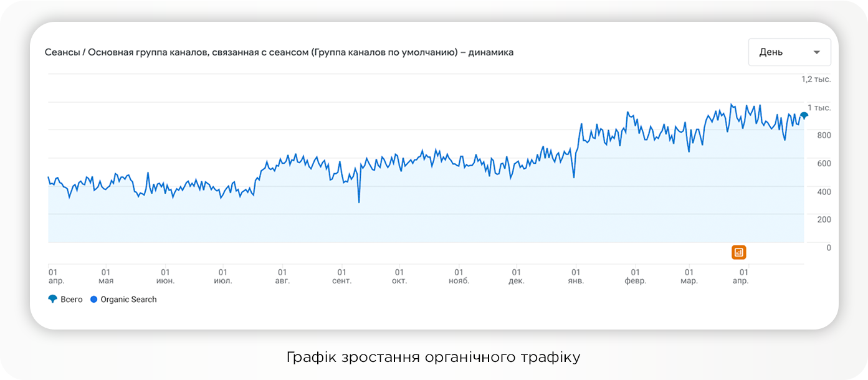Open the orange insights annotation icon
868x380 pixels.
738,252
